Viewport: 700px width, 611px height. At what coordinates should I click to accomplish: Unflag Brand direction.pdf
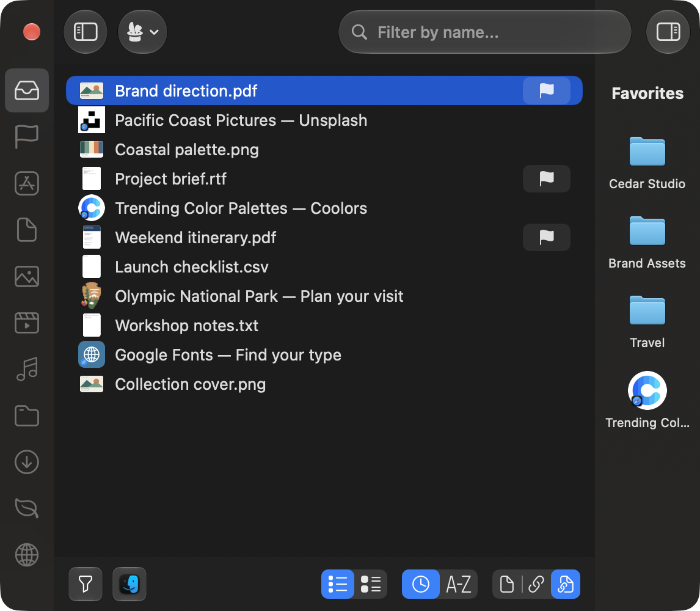click(x=547, y=90)
